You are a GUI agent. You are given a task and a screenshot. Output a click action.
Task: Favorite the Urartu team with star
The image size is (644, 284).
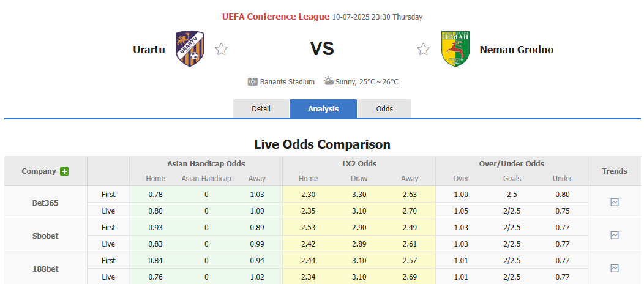[221, 50]
